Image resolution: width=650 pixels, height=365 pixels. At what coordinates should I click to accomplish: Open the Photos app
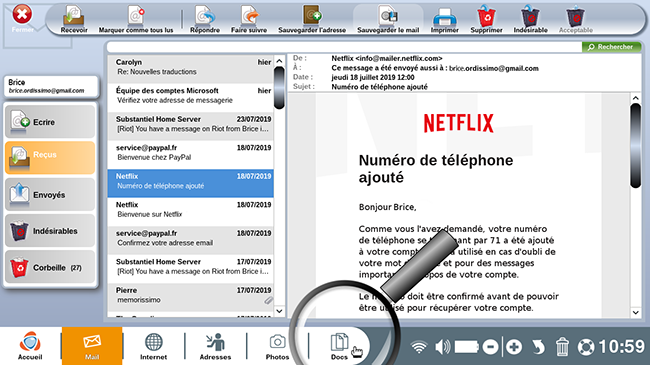[277, 346]
